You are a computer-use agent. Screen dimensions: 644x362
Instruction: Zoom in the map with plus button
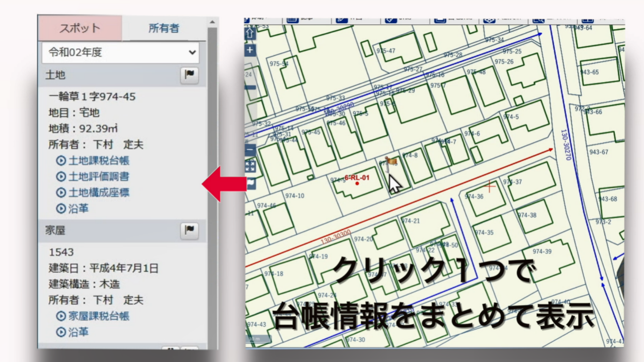coord(250,50)
